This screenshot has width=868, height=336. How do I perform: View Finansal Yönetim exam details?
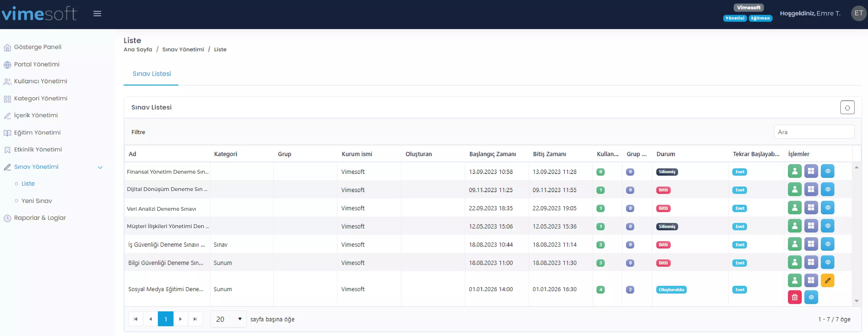click(x=828, y=171)
